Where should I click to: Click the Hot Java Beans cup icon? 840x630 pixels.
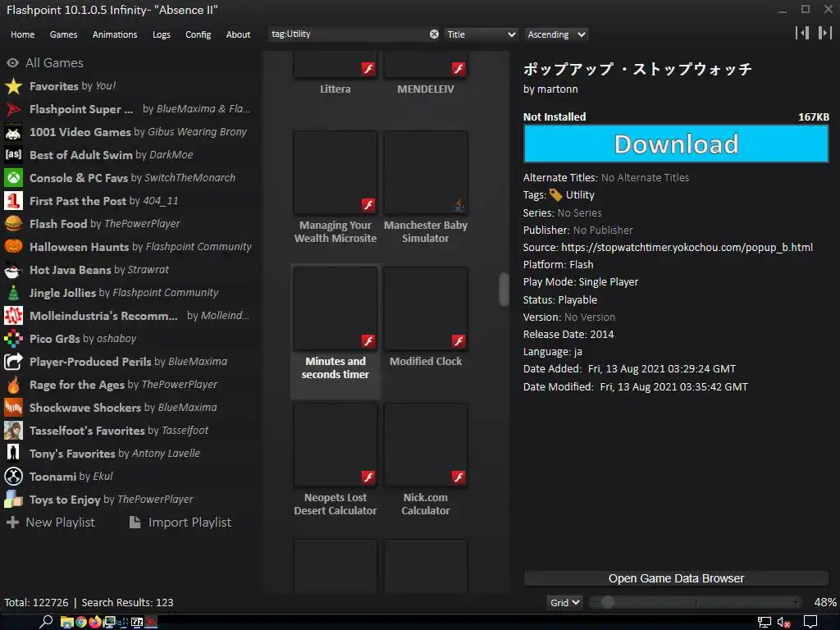coord(13,270)
